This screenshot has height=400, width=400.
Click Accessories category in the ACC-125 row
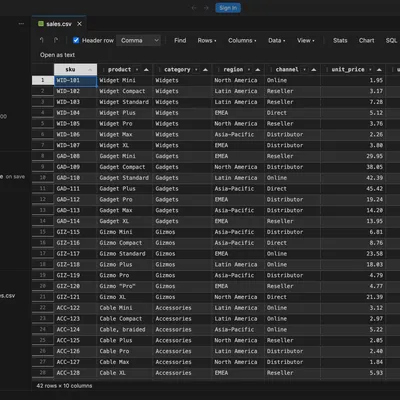coord(182,340)
